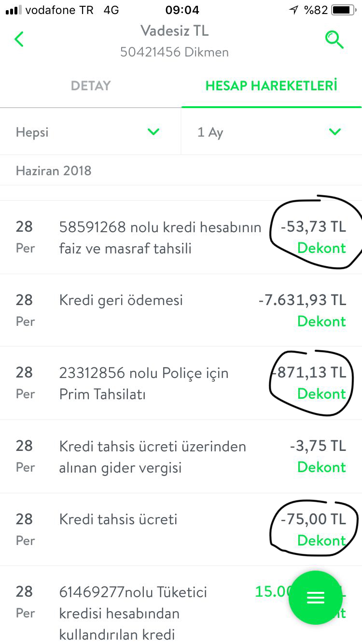Tap the Vadesiz TL account title
Viewport: 362px width, 644px height.
click(174, 31)
